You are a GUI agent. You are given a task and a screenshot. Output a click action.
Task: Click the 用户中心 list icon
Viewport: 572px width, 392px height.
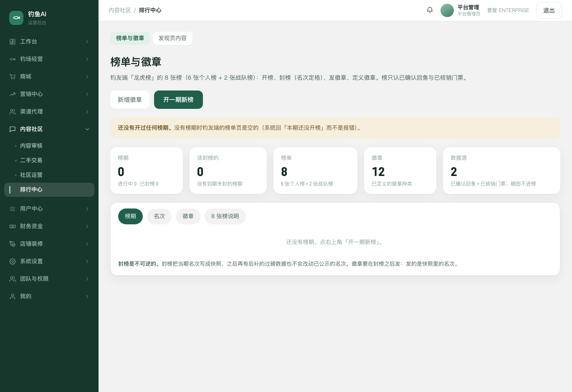(13, 209)
